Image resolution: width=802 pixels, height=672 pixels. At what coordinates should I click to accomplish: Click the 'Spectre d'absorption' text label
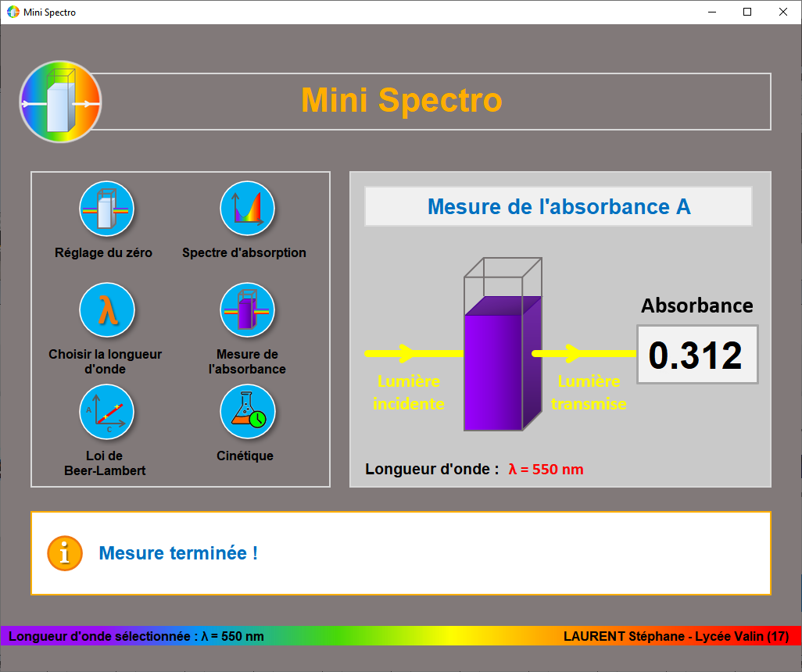coord(244,253)
